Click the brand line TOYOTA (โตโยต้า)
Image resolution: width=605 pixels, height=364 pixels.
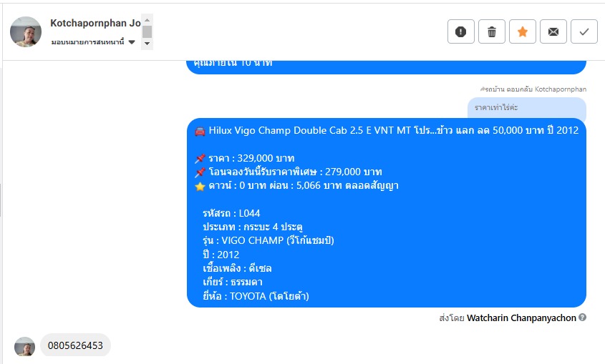[256, 296]
